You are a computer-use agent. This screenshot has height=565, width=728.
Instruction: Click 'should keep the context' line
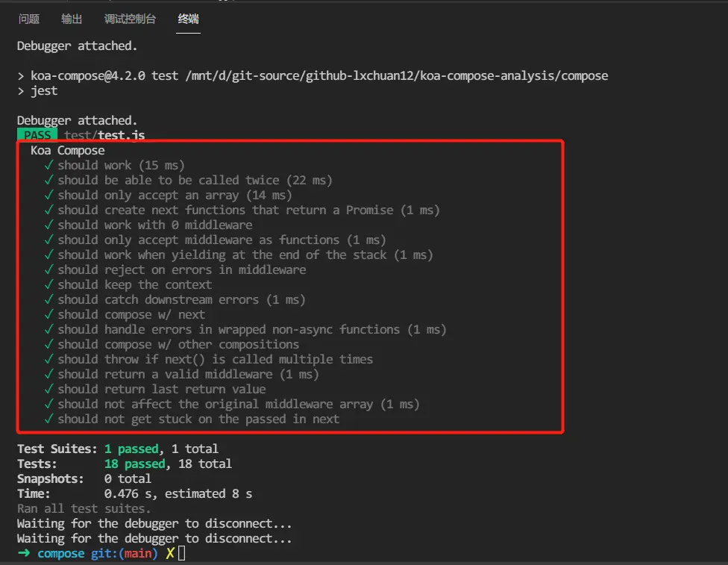pos(128,284)
